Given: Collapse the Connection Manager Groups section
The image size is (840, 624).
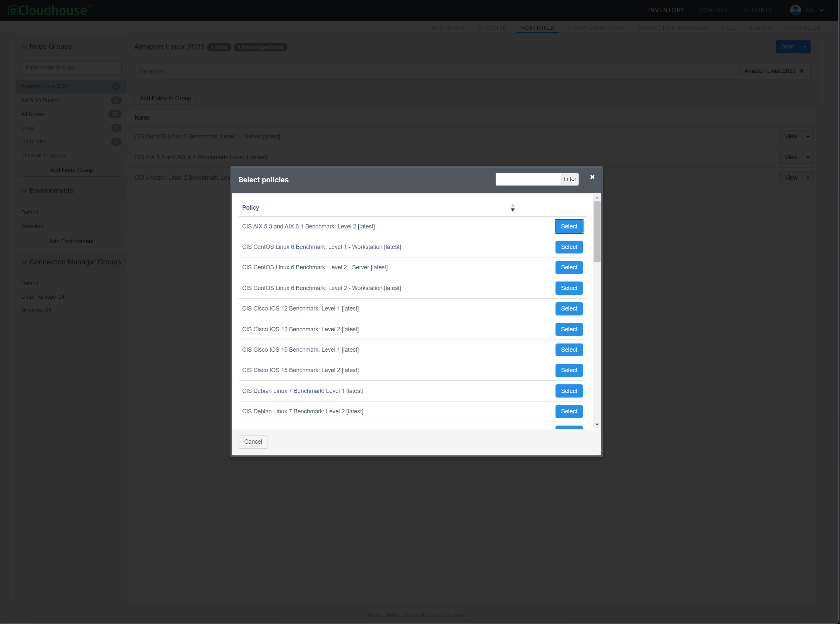Looking at the screenshot, I should pyautogui.click(x=24, y=262).
